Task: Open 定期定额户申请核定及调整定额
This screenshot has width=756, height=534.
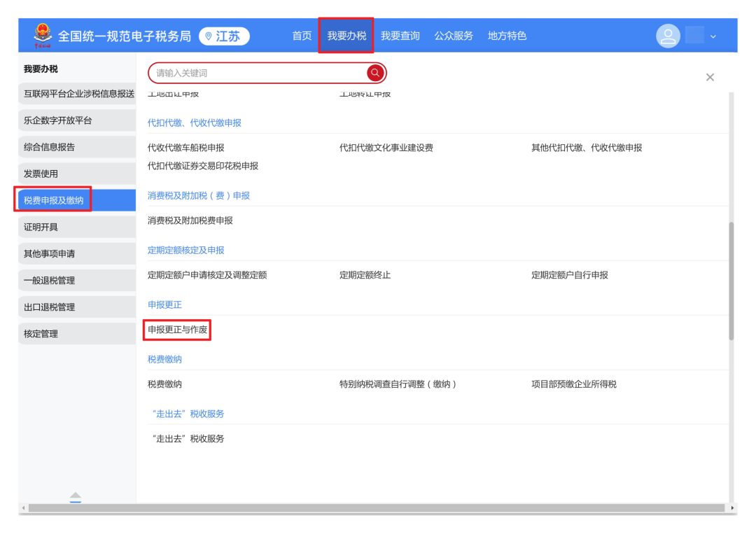Action: (207, 275)
